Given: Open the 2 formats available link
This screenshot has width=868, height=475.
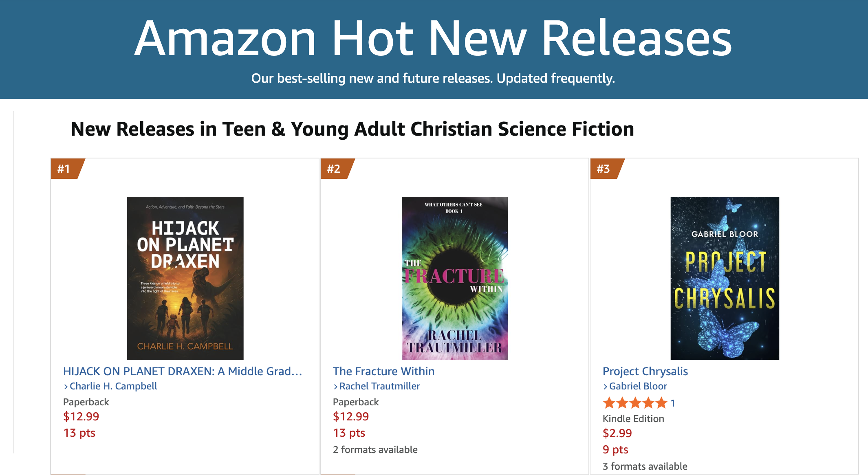Looking at the screenshot, I should (x=375, y=450).
